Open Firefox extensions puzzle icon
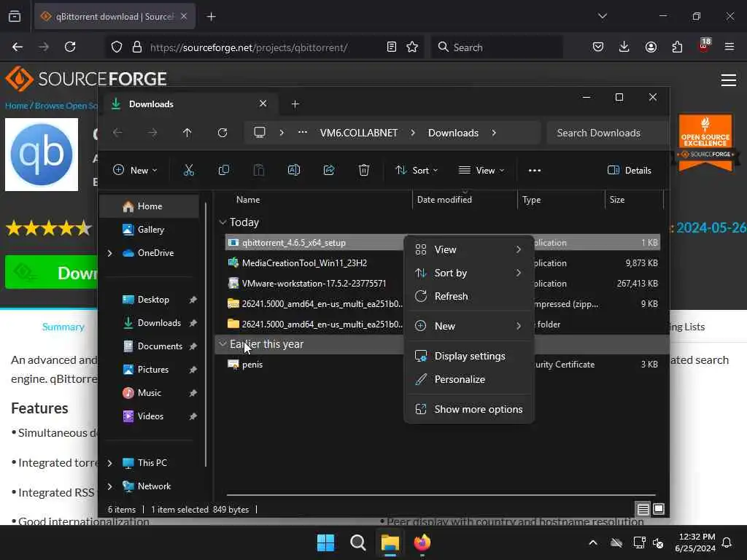Screen dimensions: 747x560 point(677,47)
